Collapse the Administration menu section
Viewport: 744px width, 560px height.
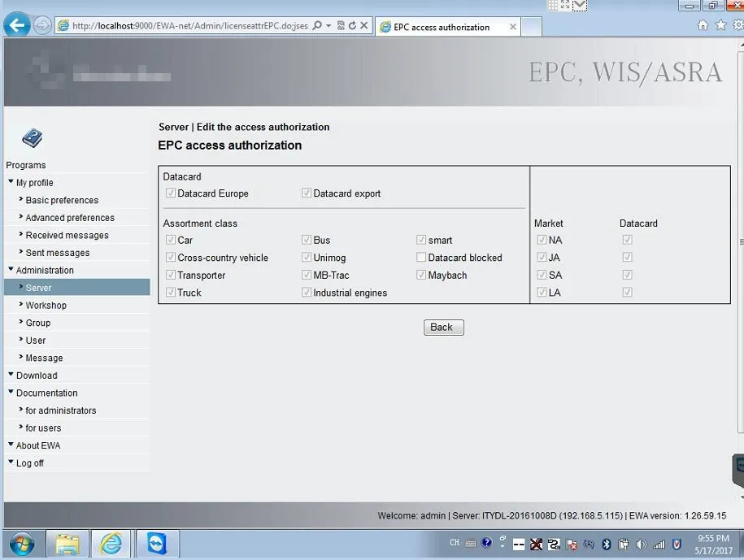point(45,271)
